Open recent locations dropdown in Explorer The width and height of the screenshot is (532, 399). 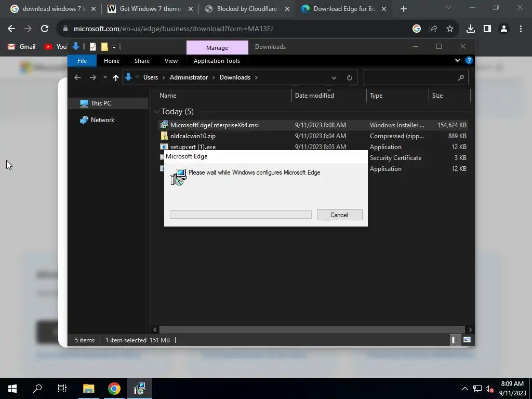(x=105, y=77)
